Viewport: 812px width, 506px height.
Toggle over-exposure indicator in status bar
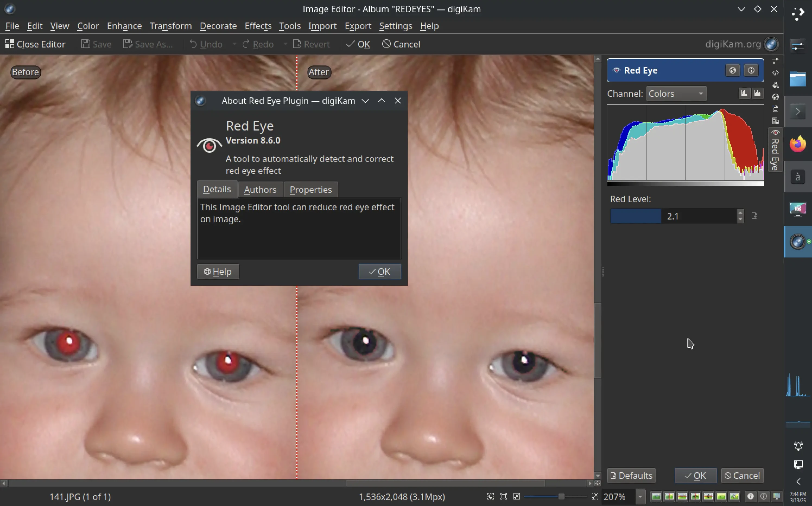764,497
